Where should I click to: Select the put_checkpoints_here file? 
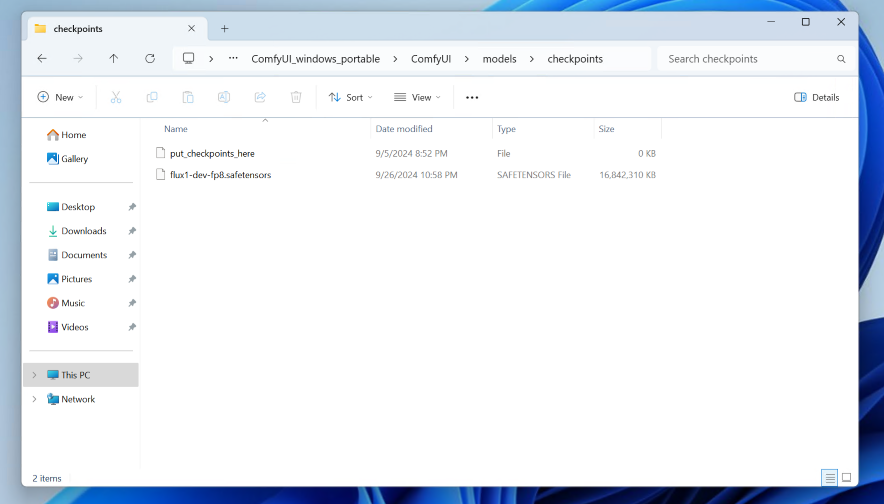(x=212, y=153)
